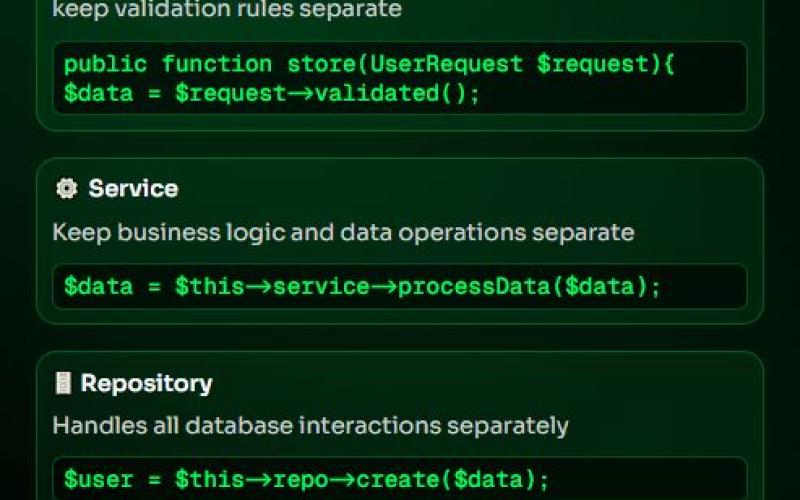The image size is (800, 500).
Task: Click the gear icon beside Service
Action: click(66, 189)
